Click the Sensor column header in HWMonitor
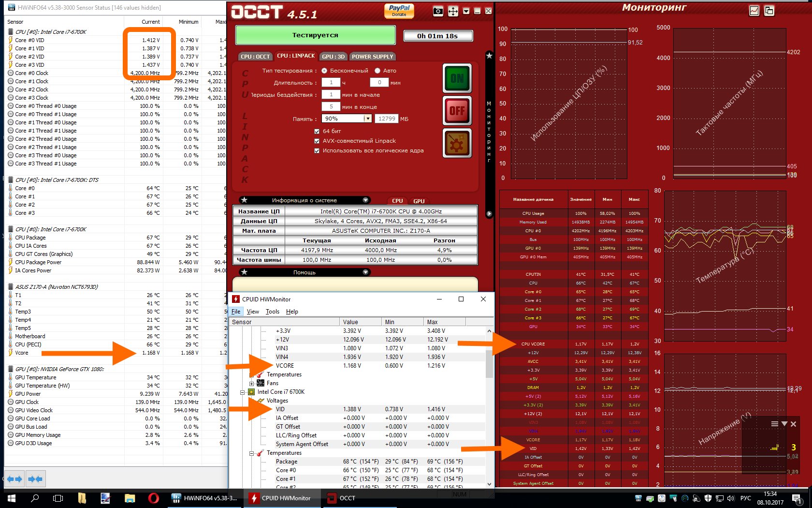The image size is (812, 508). [x=284, y=322]
